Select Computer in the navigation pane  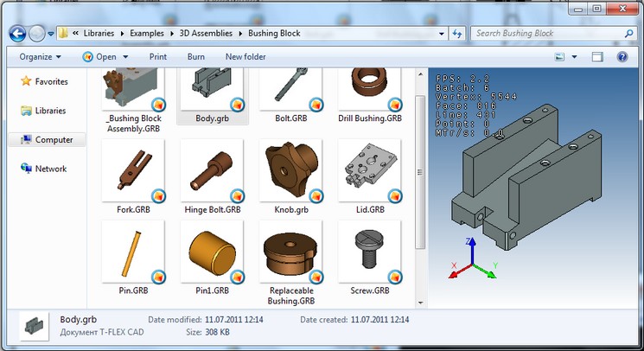coord(54,140)
